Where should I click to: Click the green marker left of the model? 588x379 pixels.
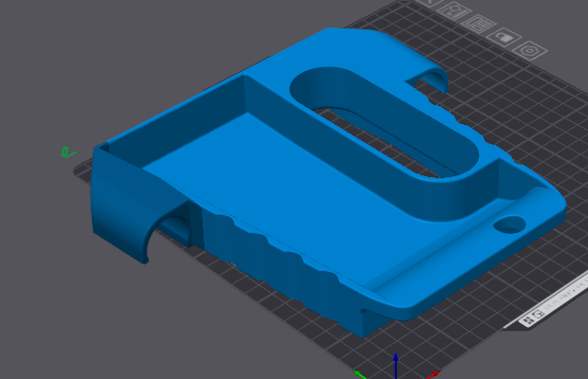pos(66,151)
